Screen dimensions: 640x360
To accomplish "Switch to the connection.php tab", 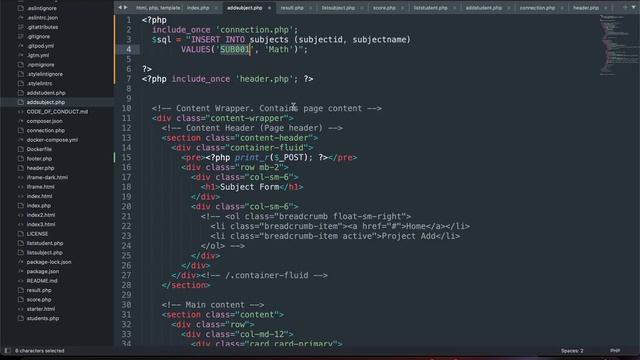I will 537,8.
